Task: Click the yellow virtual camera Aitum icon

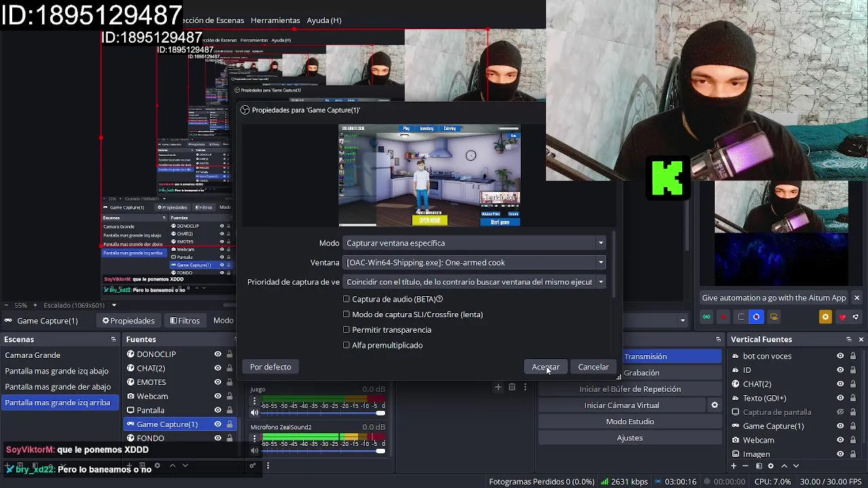Action: [774, 317]
